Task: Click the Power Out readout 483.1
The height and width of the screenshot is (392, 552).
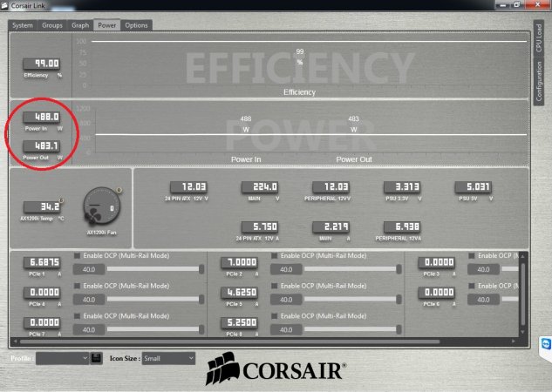Action: point(42,145)
